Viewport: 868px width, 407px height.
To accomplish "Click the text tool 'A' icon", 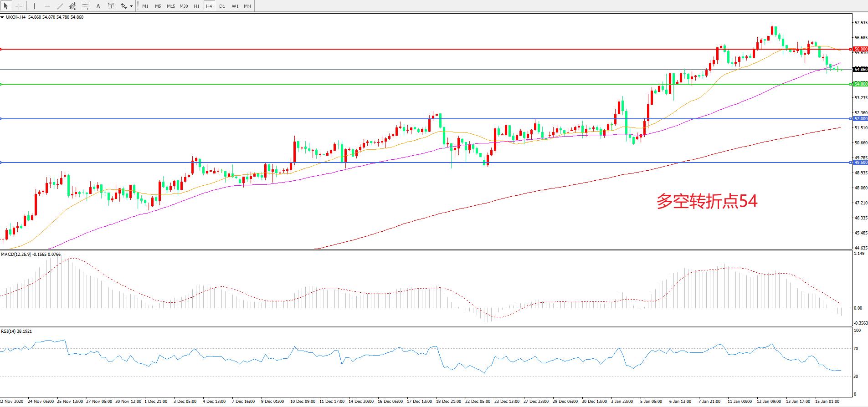I will click(98, 6).
